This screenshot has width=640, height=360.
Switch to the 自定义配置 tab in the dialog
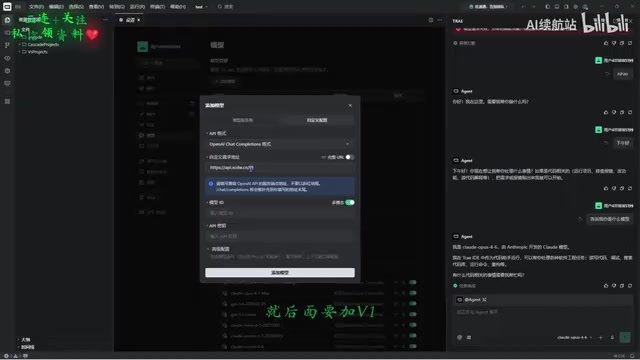[317, 120]
